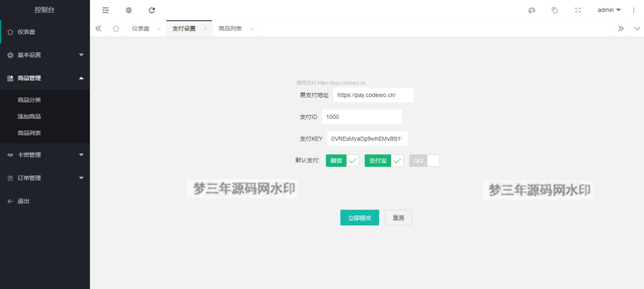This screenshot has height=289, width=644.
Task: Expand the 基本设置 sidebar menu
Action: point(45,55)
